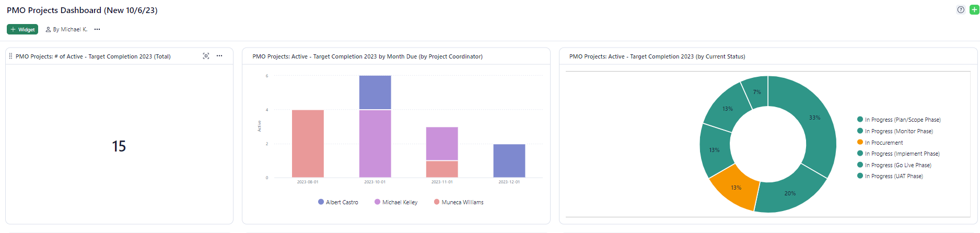Click the orange 13% donut slice
This screenshot has height=233, width=980.
(734, 188)
